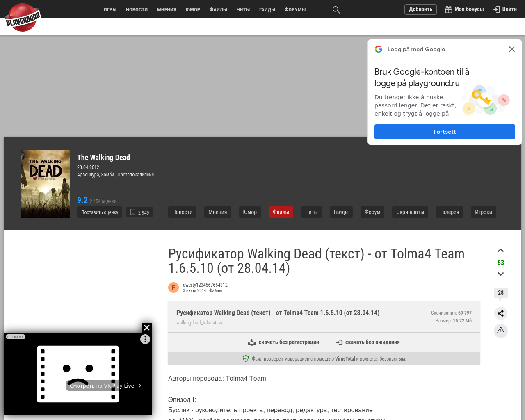Report the post with warning triangle icon

(x=501, y=331)
